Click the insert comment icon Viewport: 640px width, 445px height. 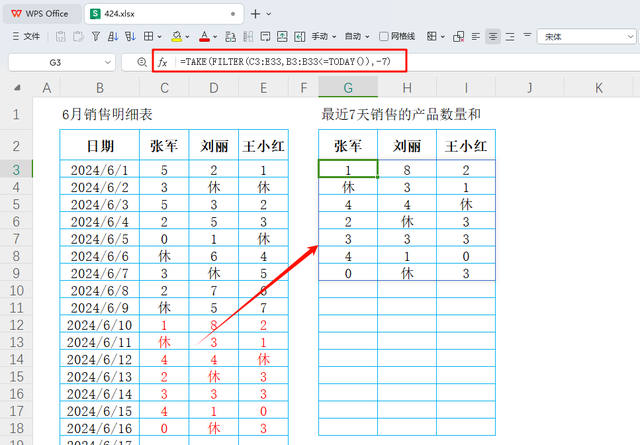pos(265,37)
